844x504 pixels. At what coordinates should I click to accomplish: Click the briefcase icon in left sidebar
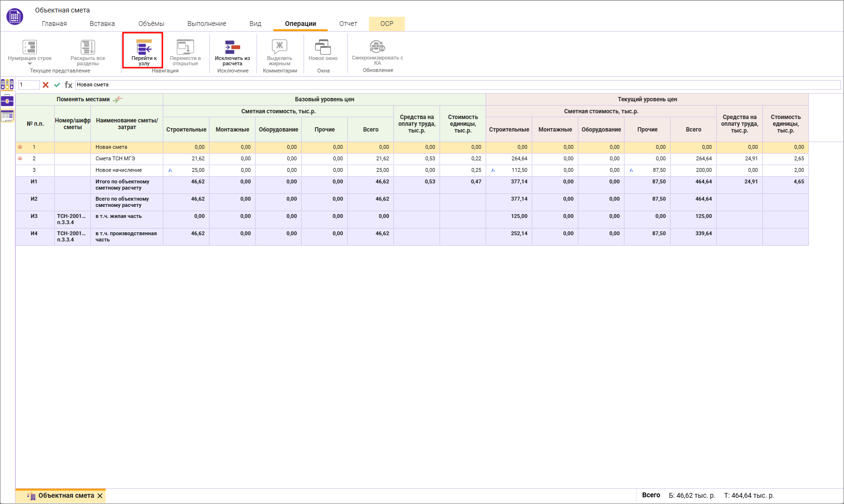tap(7, 100)
